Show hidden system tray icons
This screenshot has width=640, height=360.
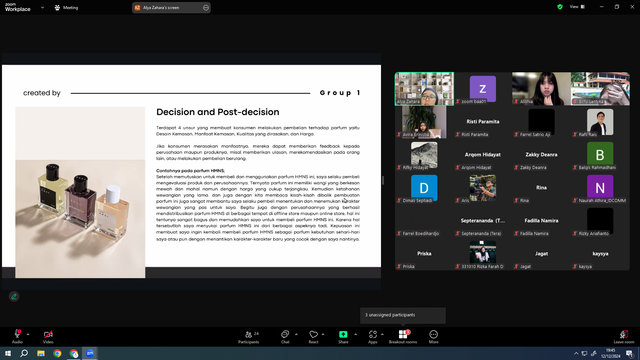pos(576,353)
